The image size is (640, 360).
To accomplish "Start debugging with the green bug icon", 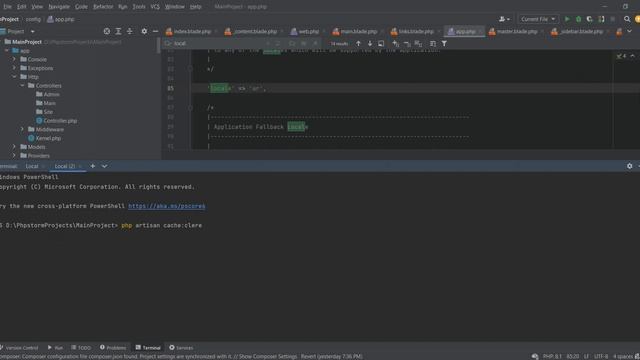I will [578, 19].
